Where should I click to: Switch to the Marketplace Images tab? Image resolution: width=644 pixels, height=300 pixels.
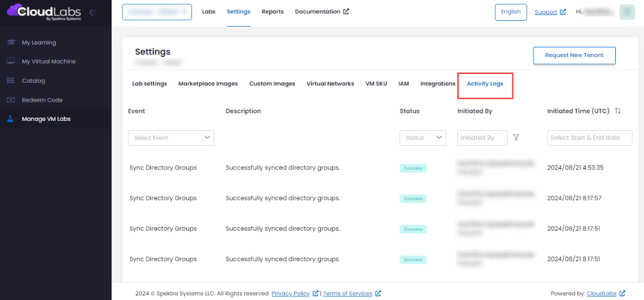click(x=208, y=84)
